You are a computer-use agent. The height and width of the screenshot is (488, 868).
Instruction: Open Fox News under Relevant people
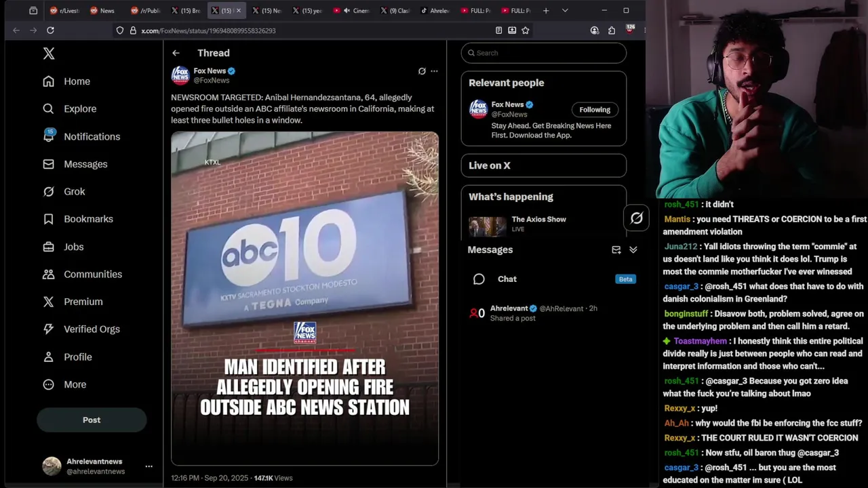click(507, 104)
